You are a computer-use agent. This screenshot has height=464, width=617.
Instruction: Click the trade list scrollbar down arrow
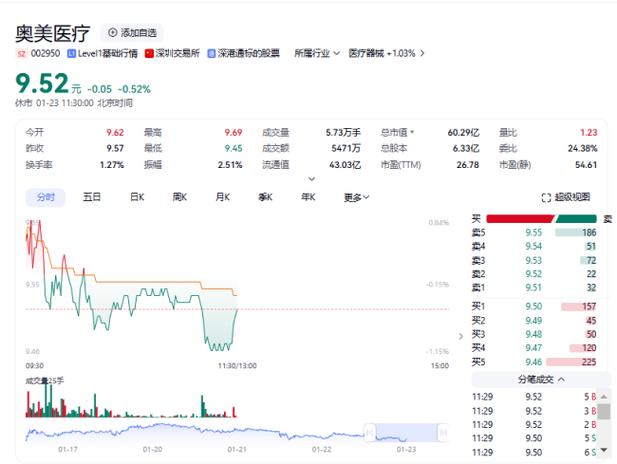[604, 450]
